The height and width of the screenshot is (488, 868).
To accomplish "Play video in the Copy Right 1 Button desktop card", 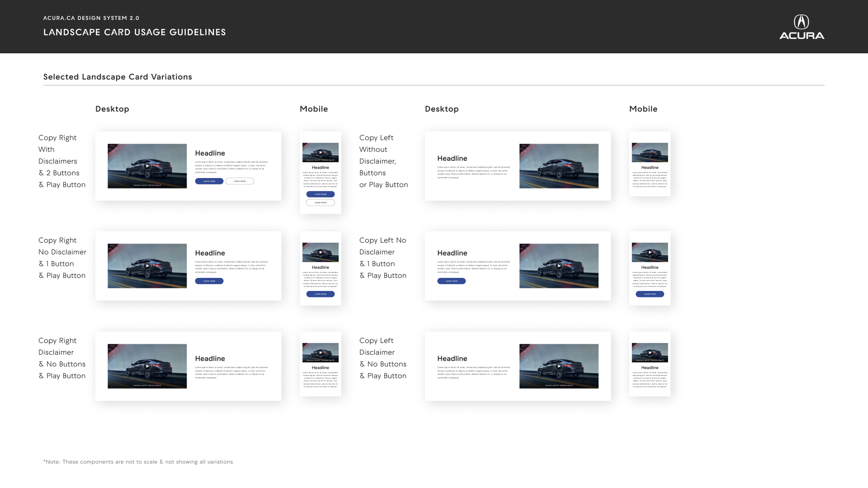I will pyautogui.click(x=147, y=266).
